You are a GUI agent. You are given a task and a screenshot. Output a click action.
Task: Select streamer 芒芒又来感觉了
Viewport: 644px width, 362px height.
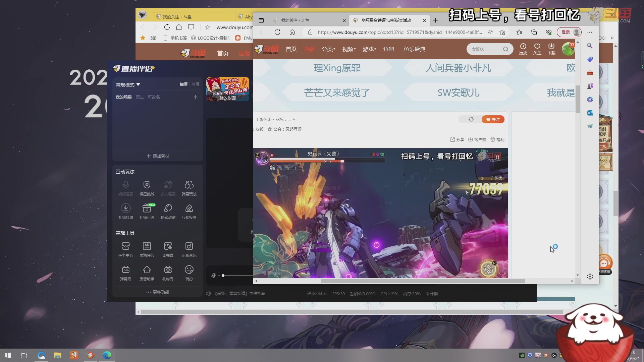[337, 93]
